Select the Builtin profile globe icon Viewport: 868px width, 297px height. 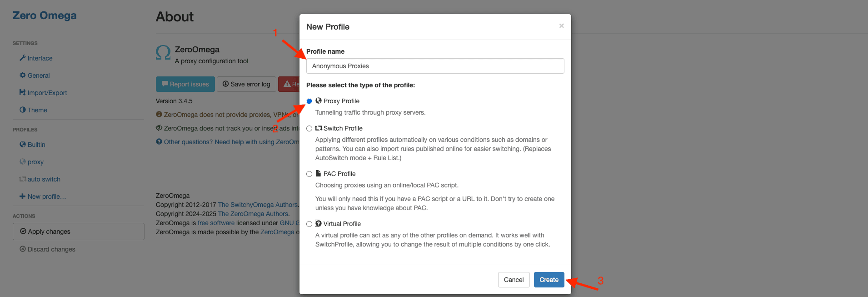click(x=22, y=145)
